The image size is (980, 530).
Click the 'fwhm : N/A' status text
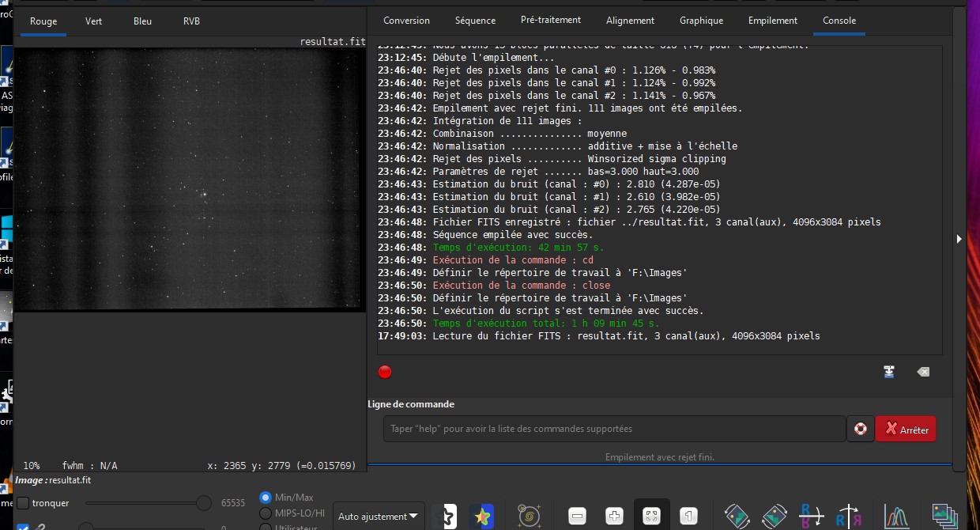tap(89, 466)
